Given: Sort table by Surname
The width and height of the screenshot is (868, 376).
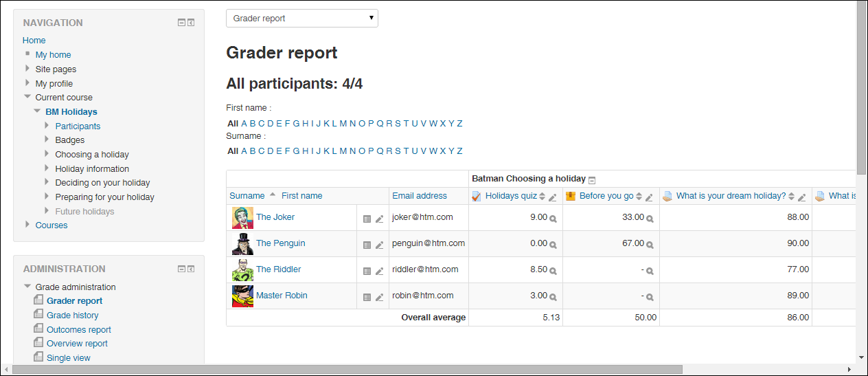Looking at the screenshot, I should point(247,196).
